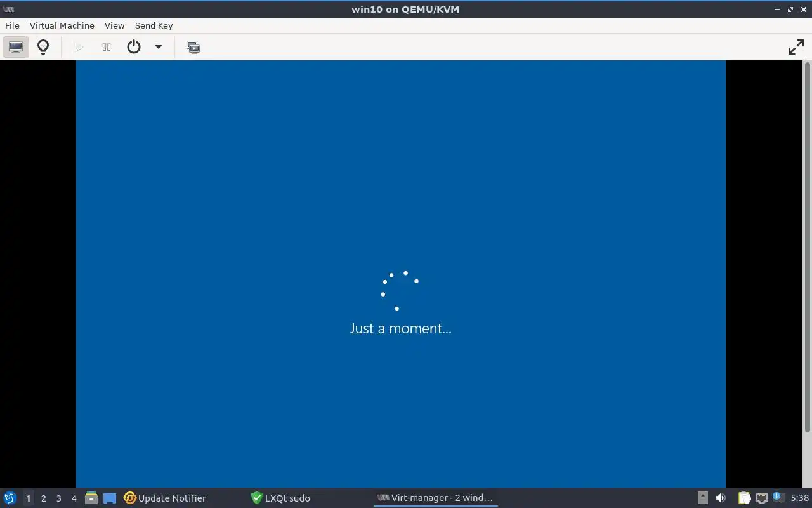Open the Send Key menu
The width and height of the screenshot is (812, 508).
click(x=154, y=25)
